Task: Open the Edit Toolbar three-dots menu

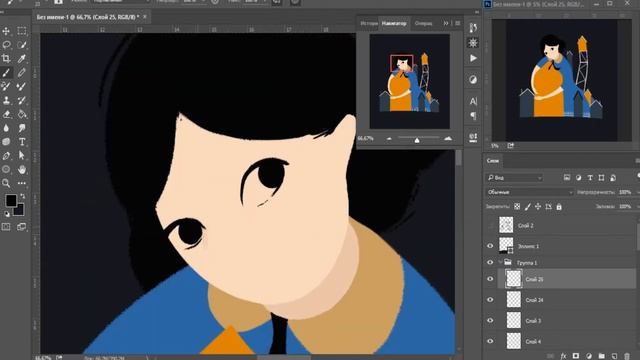Action: click(x=22, y=183)
